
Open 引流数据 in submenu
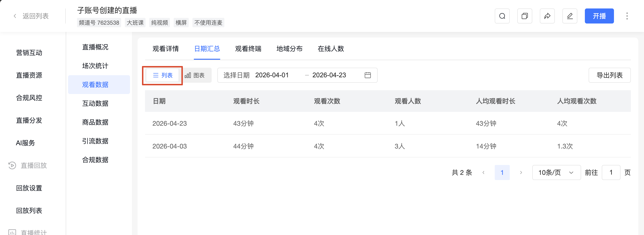coord(95,141)
